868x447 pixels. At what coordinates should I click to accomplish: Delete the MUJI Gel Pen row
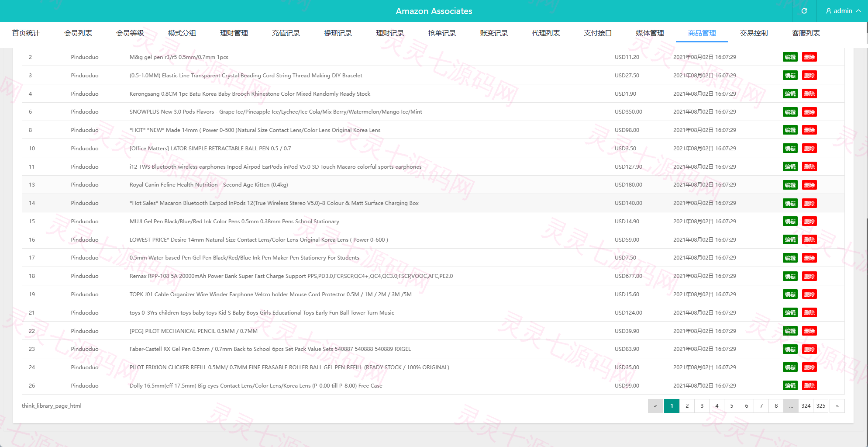pyautogui.click(x=809, y=222)
